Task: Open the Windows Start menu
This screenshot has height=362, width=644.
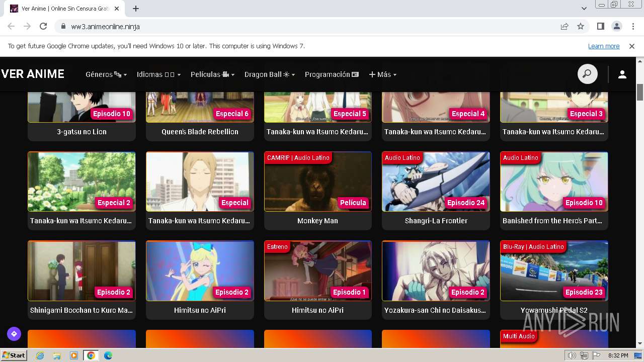Action: point(14,355)
